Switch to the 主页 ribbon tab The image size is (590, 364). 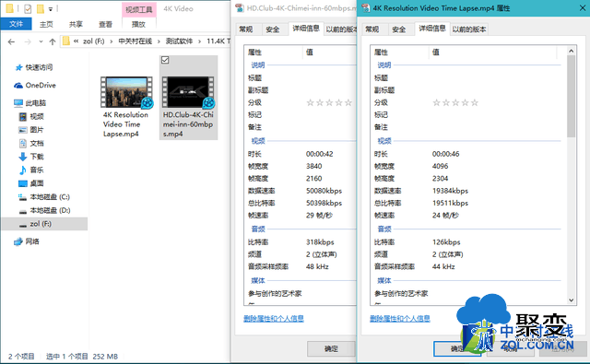click(46, 25)
